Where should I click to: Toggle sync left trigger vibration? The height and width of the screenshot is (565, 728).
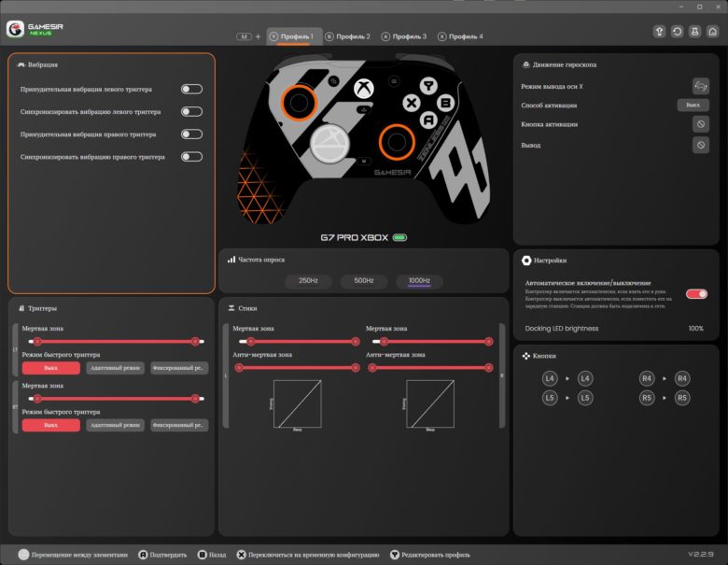click(191, 111)
